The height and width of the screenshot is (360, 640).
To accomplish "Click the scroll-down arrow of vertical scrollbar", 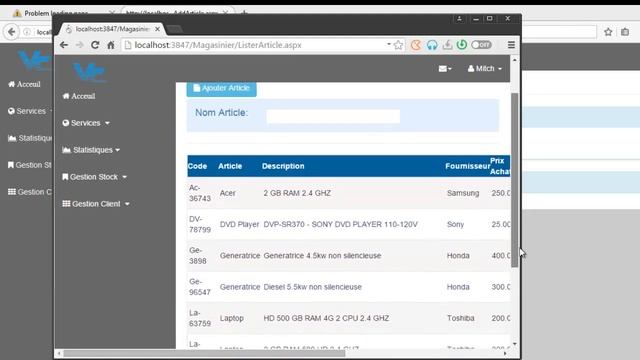I will (x=515, y=344).
